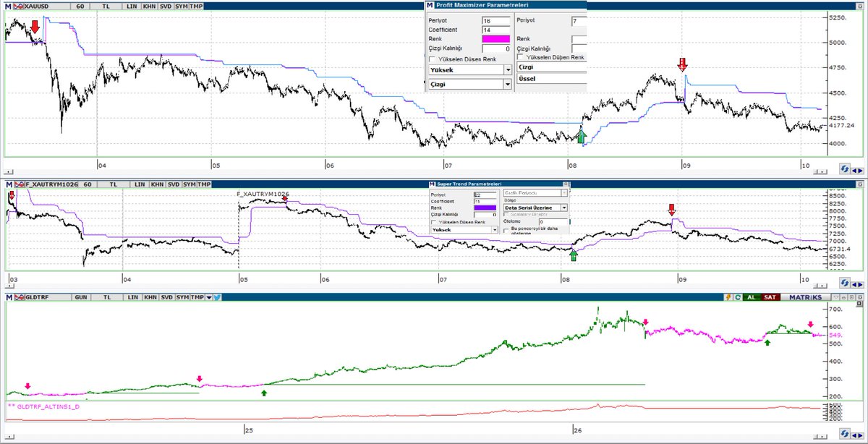Open the KHN menu on XAUUSD chart
Image resolution: width=868 pixels, height=444 pixels.
149,7
